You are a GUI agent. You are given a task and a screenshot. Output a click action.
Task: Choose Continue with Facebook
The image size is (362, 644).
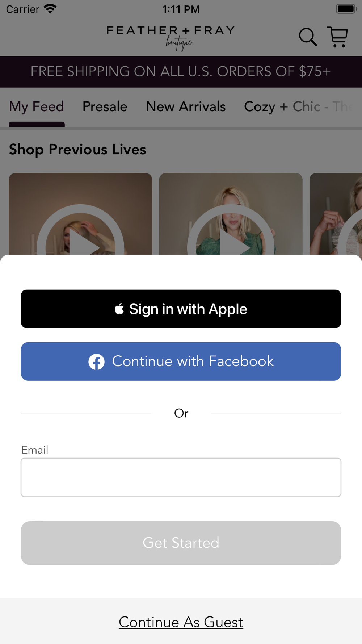pyautogui.click(x=181, y=361)
